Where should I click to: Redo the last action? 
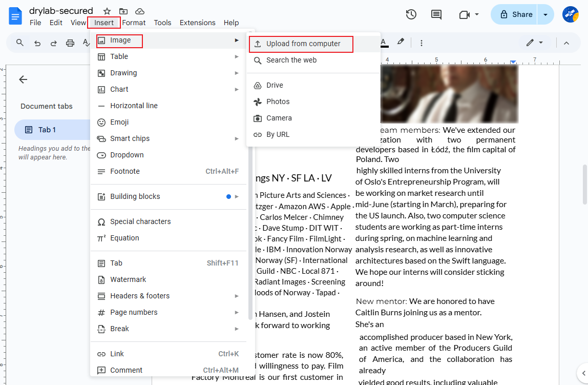click(x=54, y=43)
